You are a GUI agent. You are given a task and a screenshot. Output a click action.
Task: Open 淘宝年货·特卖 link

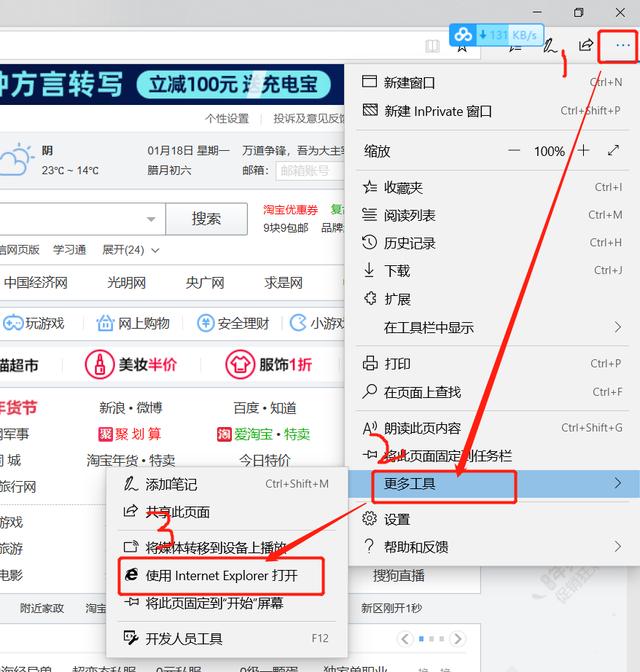pos(131,461)
